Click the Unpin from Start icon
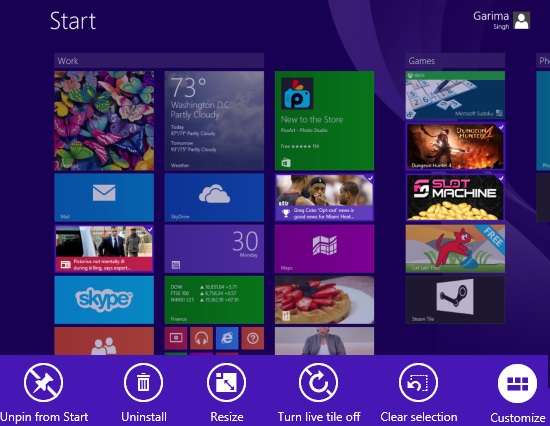 point(43,382)
